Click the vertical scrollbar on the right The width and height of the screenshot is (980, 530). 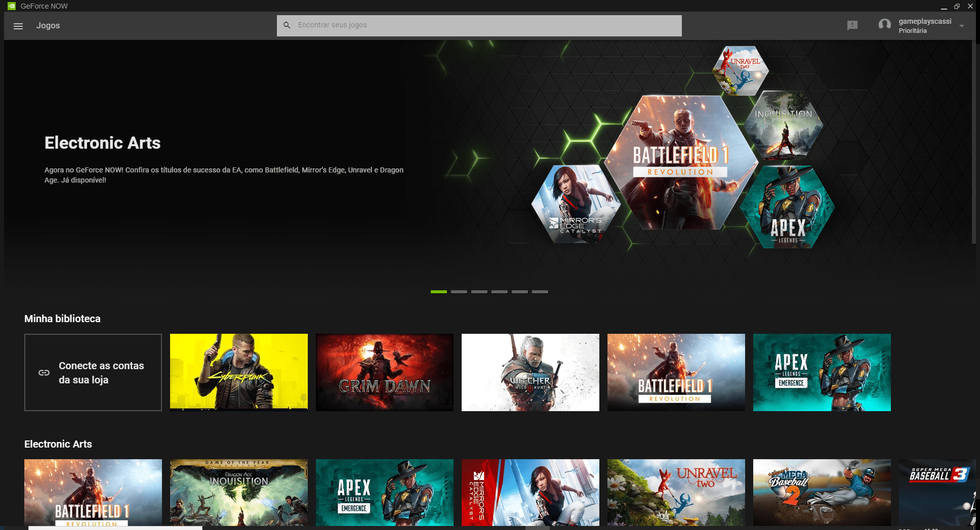[x=974, y=142]
